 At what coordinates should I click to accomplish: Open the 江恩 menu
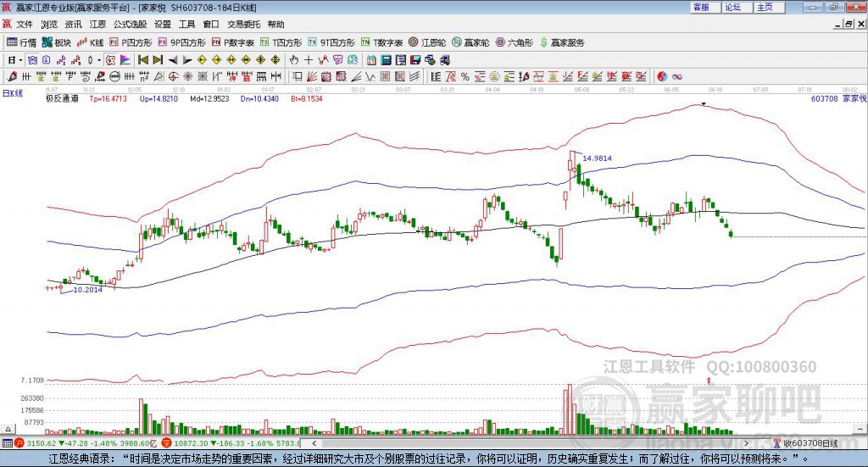[x=97, y=25]
